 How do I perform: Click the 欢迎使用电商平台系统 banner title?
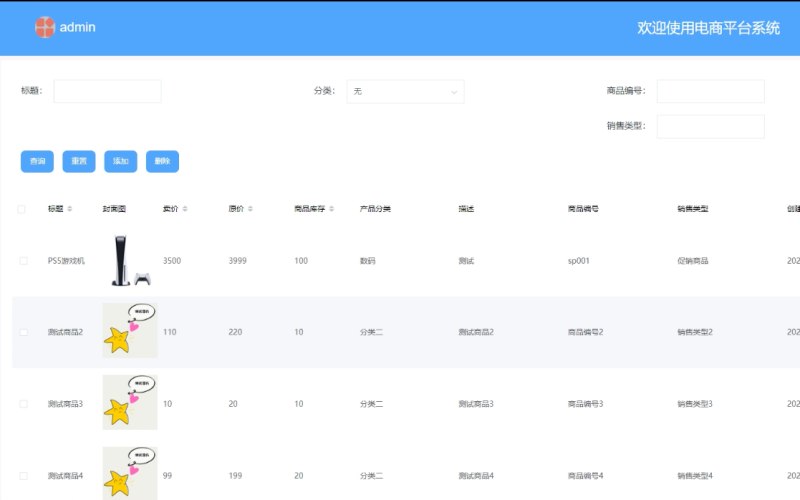point(709,28)
